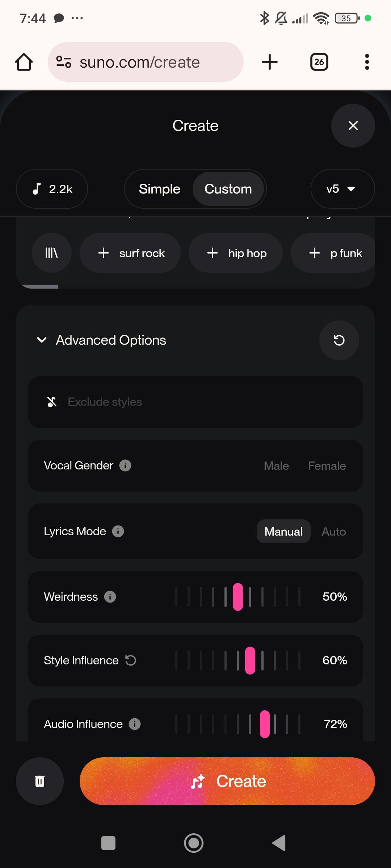Viewport: 391px width, 868px height.
Task: Delete inputs with the trash icon
Action: pos(40,781)
